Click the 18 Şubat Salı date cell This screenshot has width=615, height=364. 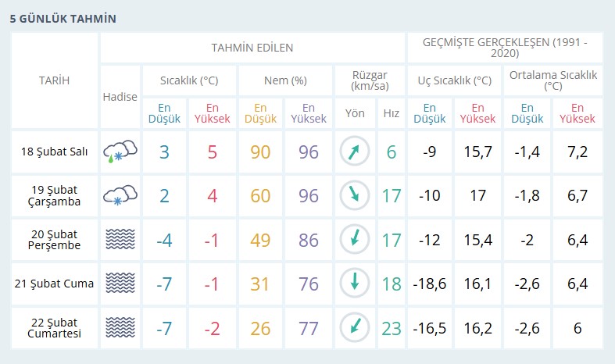click(x=55, y=152)
